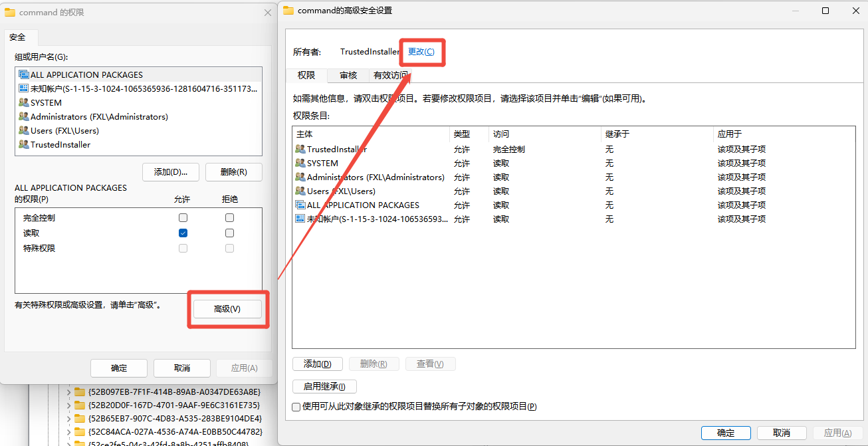Switch to the 权限 tab
Viewport: 868px width, 446px height.
pyautogui.click(x=306, y=76)
